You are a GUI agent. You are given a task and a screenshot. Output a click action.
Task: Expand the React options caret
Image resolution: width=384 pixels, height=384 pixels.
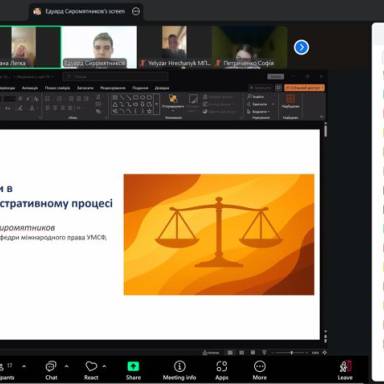tap(104, 366)
